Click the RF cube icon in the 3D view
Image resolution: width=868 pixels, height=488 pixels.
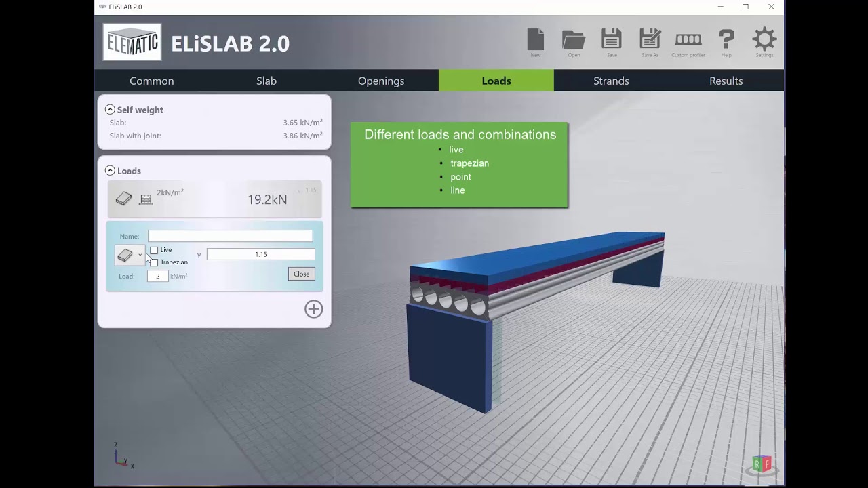762,464
